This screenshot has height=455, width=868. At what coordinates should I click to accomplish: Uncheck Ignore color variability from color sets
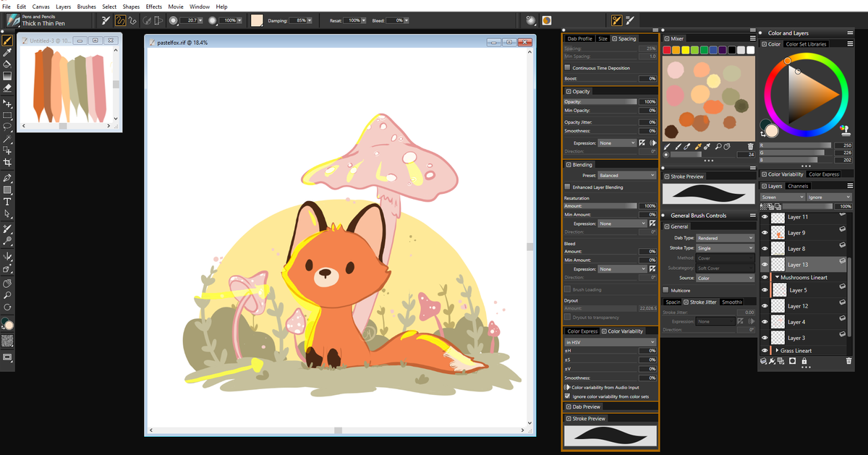(567, 396)
